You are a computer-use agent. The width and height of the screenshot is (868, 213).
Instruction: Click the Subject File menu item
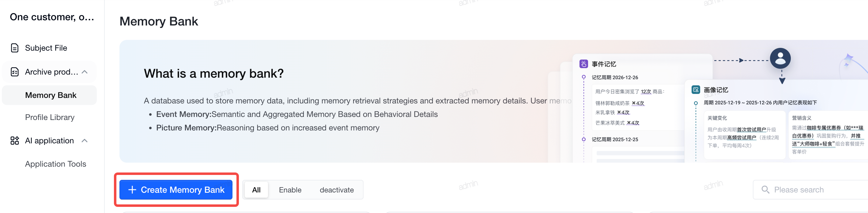[50, 48]
